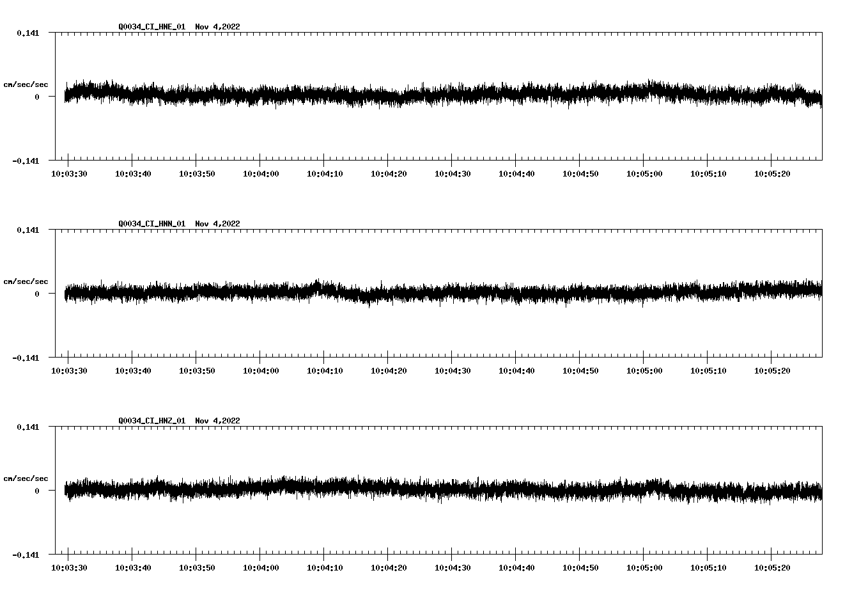
Task: Click HNE waveform at the 10:05:00 rise
Action: [x=651, y=90]
